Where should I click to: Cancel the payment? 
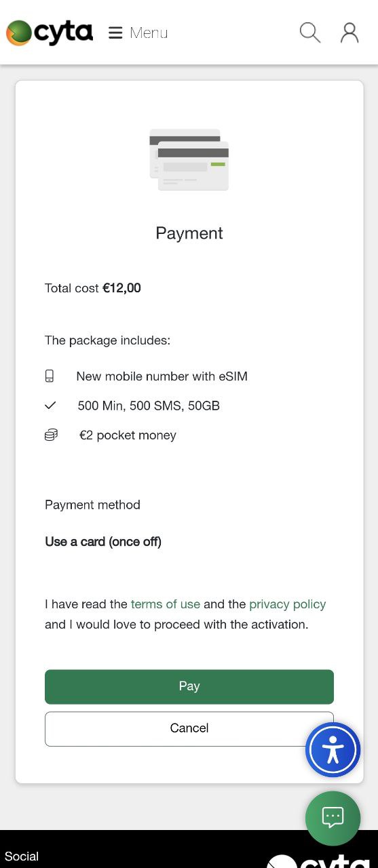[x=189, y=728]
